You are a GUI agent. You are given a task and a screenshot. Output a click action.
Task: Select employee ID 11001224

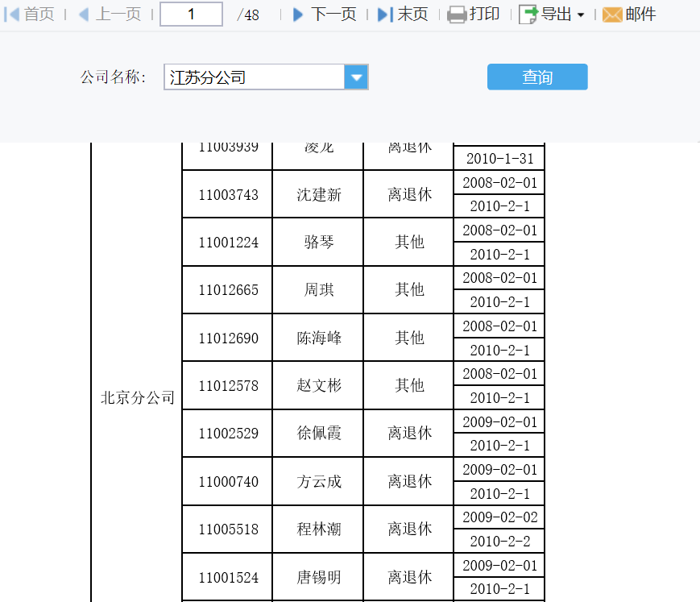pyautogui.click(x=228, y=243)
